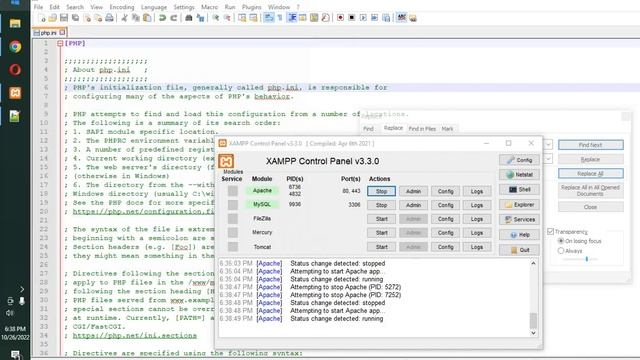This screenshot has width=640, height=360.
Task: Select the php.ini document tab
Action: coord(49,32)
